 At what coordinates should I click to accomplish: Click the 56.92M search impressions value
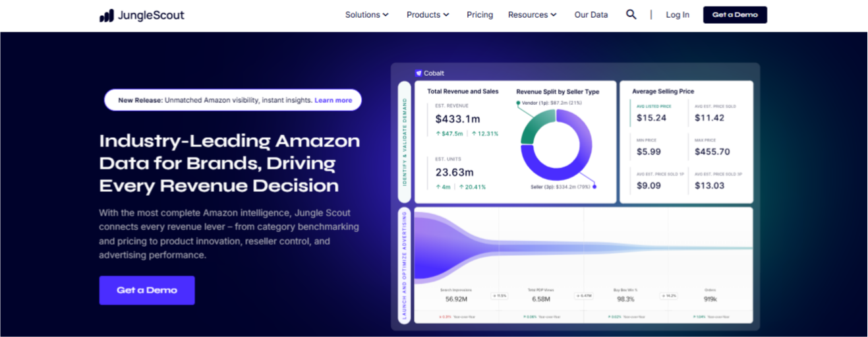456,299
